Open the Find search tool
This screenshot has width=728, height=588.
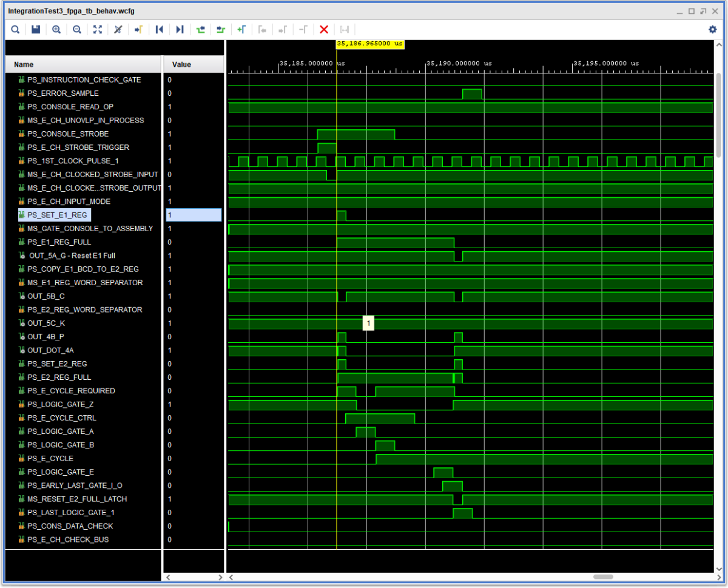coord(15,29)
